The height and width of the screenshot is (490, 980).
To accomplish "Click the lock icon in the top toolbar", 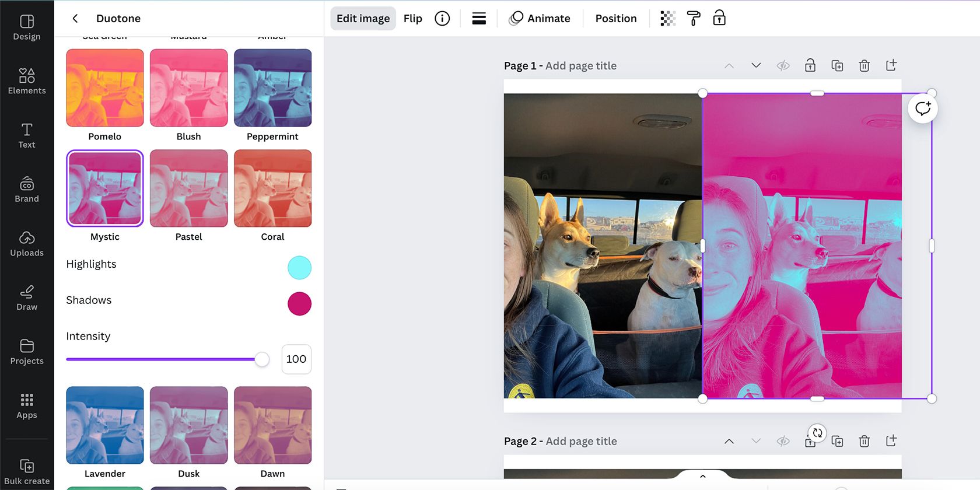I will click(x=719, y=18).
